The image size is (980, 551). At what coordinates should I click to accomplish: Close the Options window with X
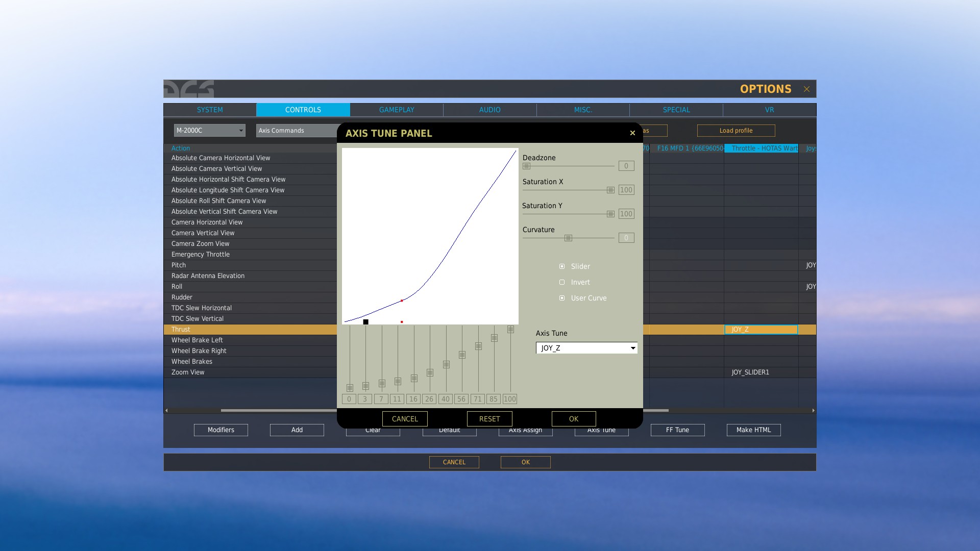point(806,89)
